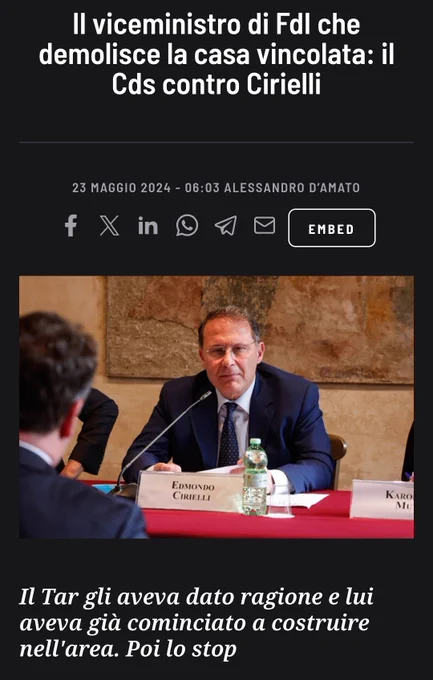Send the article by email icon
Image resolution: width=433 pixels, height=680 pixels.
(x=264, y=226)
